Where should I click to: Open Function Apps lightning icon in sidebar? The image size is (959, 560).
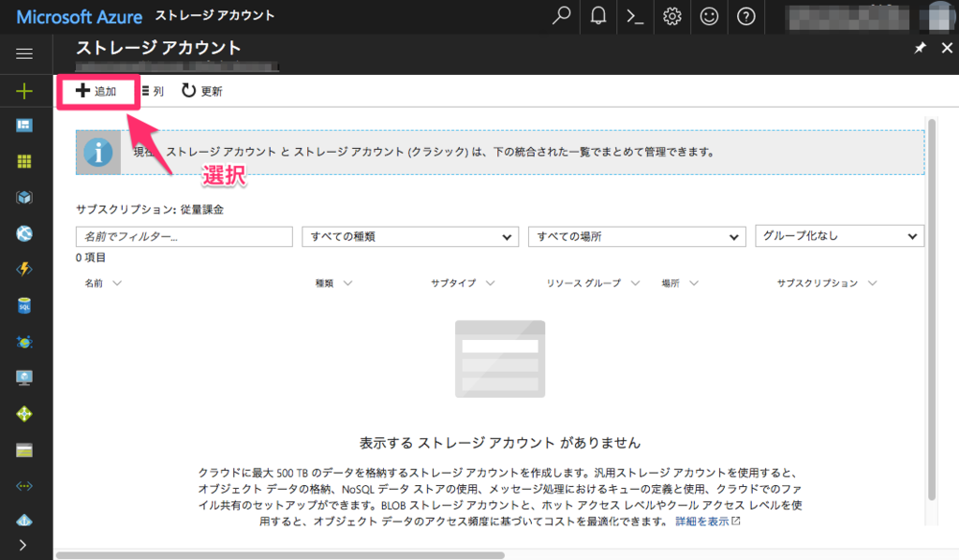[24, 269]
